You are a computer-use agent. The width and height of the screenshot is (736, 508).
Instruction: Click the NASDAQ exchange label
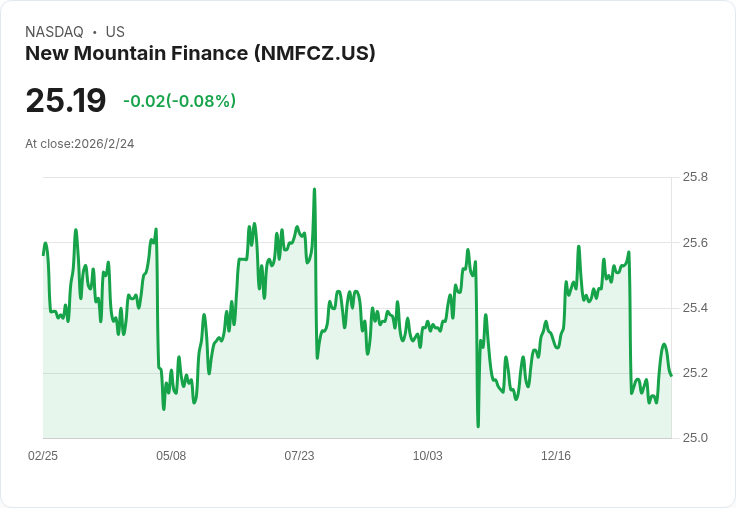(54, 32)
